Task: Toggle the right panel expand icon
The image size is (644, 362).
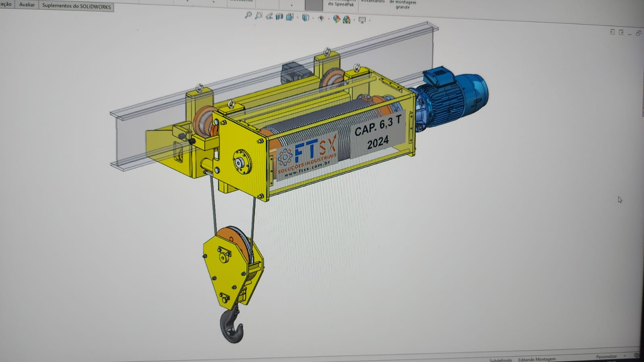Action: (x=621, y=32)
